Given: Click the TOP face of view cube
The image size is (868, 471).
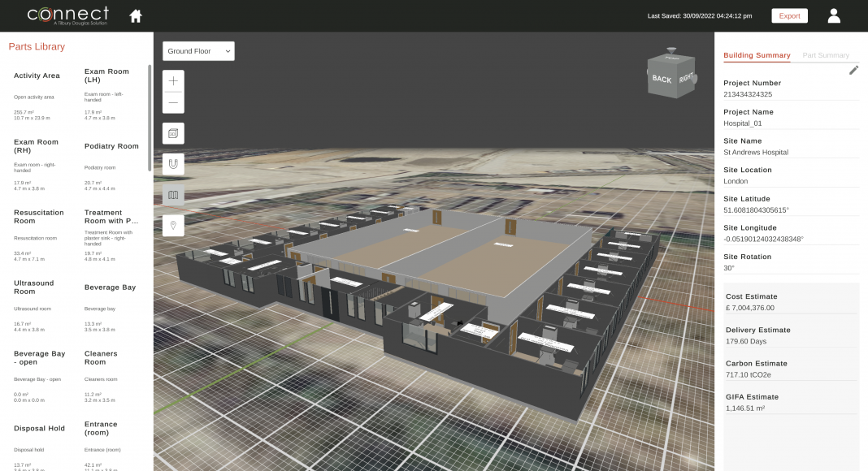Looking at the screenshot, I should (671, 58).
